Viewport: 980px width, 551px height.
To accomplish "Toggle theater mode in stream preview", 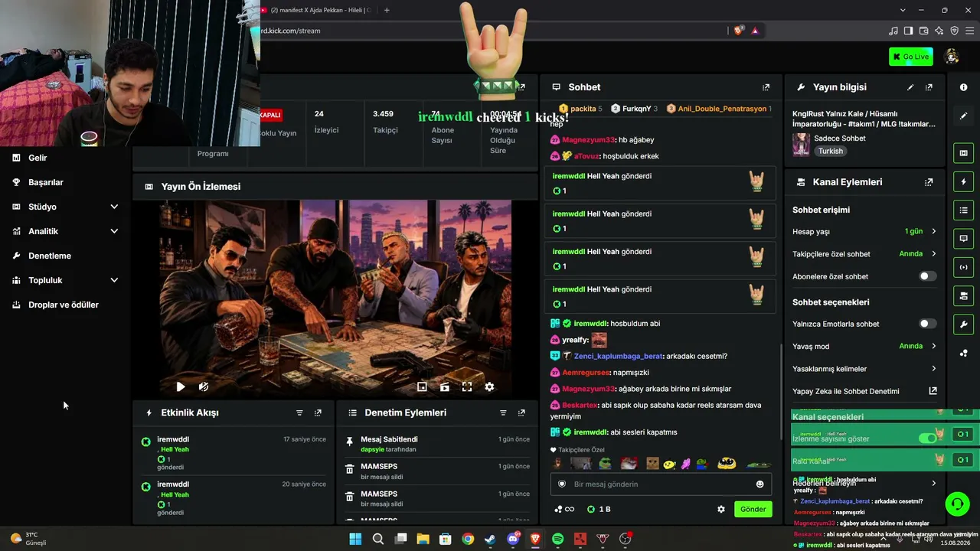I will point(445,387).
